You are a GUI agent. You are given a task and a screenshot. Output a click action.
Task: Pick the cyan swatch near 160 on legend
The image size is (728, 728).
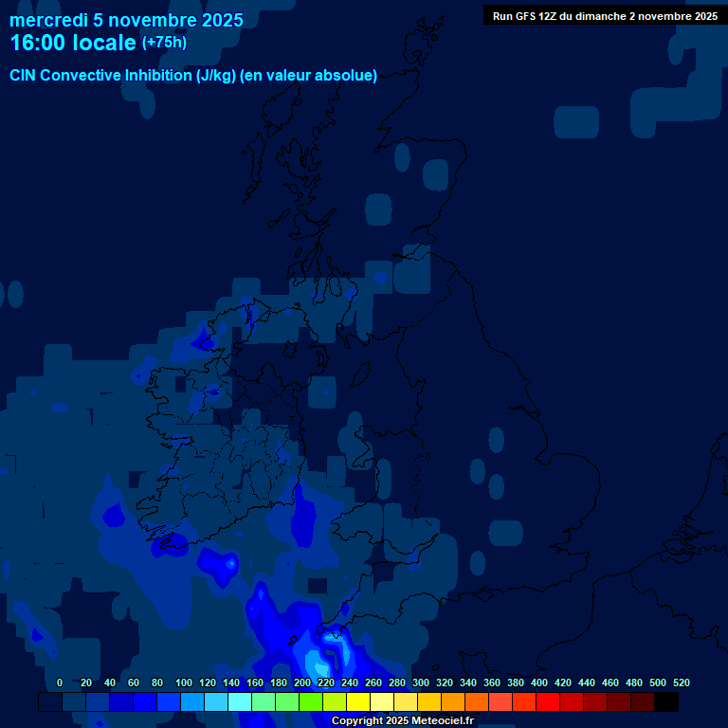coord(240,702)
